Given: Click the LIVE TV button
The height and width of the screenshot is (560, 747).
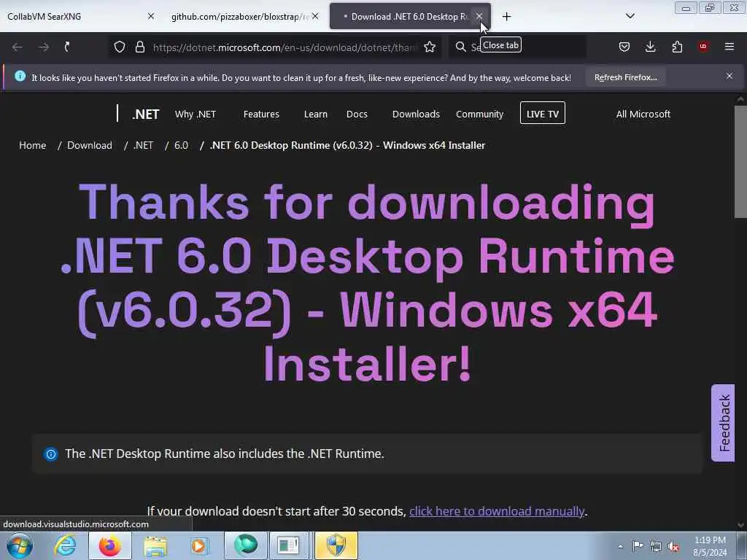Looking at the screenshot, I should click(543, 113).
